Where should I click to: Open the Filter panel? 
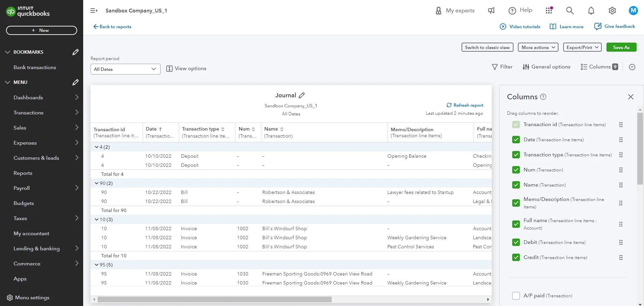[502, 67]
